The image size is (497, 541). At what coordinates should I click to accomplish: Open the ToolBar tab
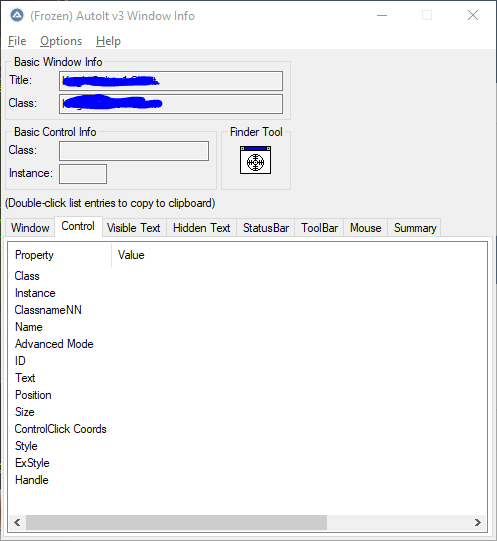click(x=319, y=228)
